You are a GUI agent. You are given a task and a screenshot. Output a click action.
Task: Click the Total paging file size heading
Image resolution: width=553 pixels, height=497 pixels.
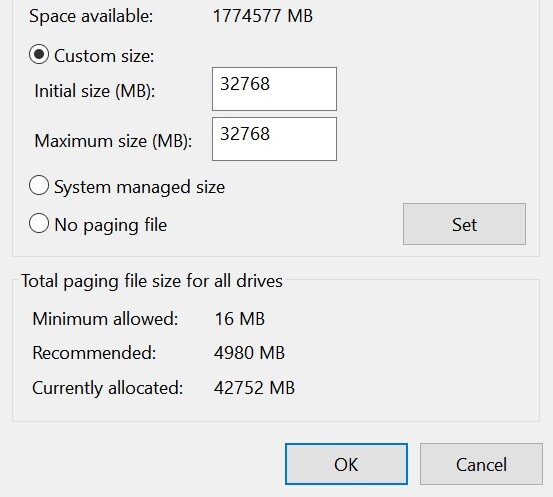(x=152, y=281)
